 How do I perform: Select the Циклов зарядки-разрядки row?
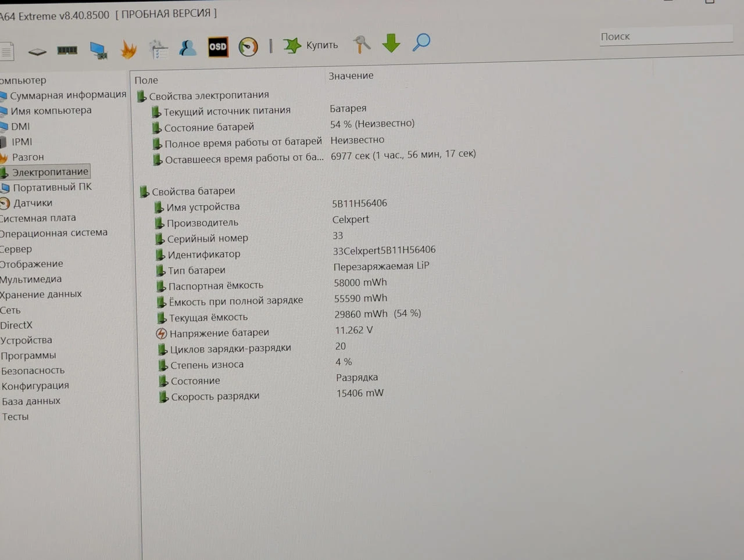coord(230,349)
